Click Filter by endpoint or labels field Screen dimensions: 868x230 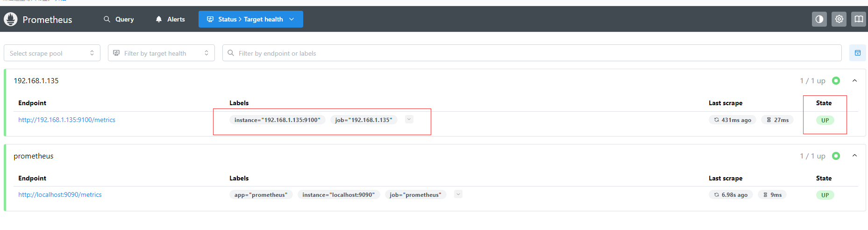point(532,53)
